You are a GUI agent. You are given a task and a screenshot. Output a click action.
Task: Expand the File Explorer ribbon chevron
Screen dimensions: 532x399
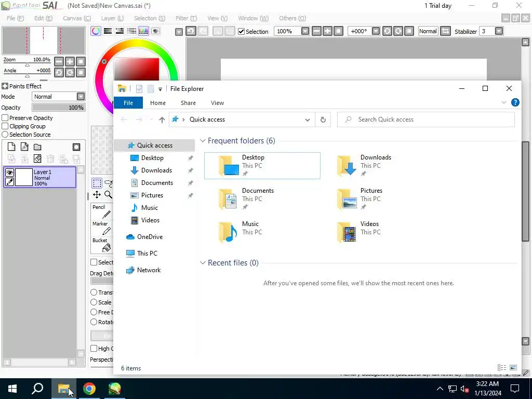[x=504, y=102]
